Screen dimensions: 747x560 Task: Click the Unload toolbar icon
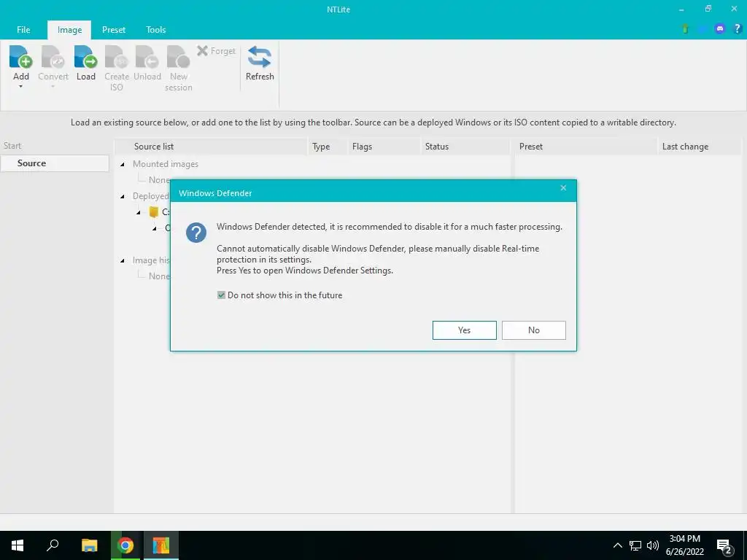click(147, 57)
